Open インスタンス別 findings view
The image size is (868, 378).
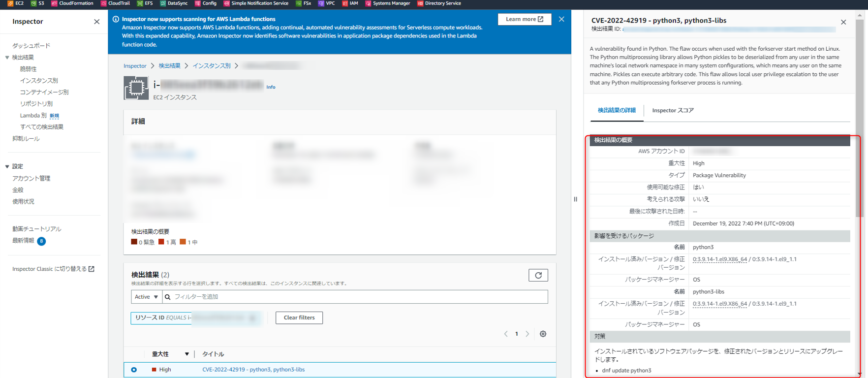pyautogui.click(x=39, y=81)
